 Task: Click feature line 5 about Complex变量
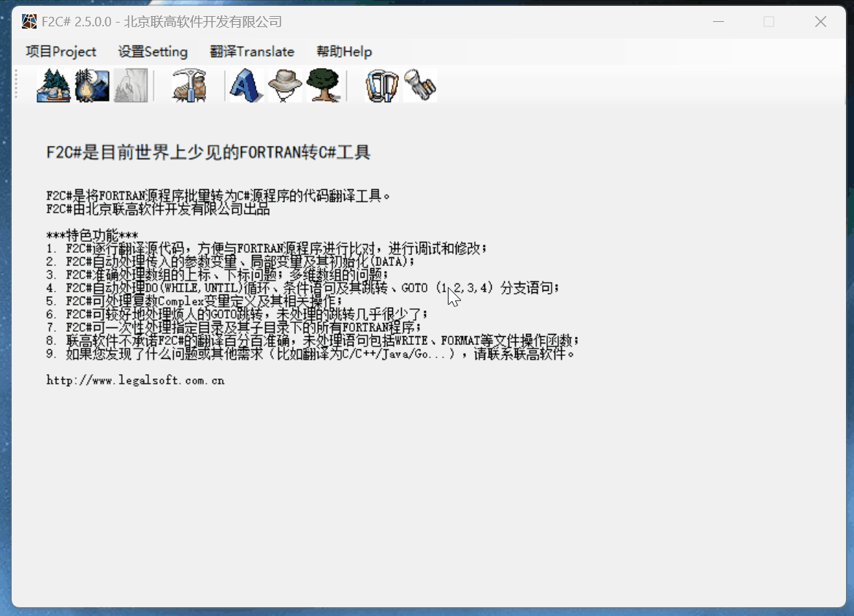pos(194,300)
